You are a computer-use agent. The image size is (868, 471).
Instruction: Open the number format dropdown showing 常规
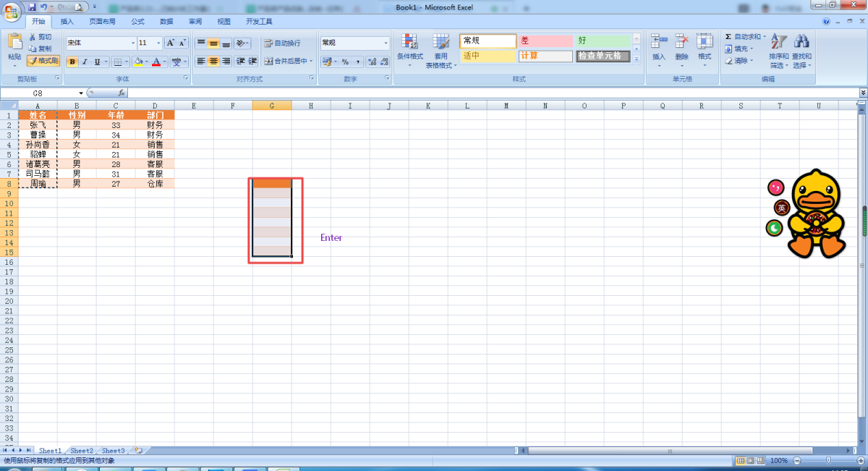click(x=355, y=43)
